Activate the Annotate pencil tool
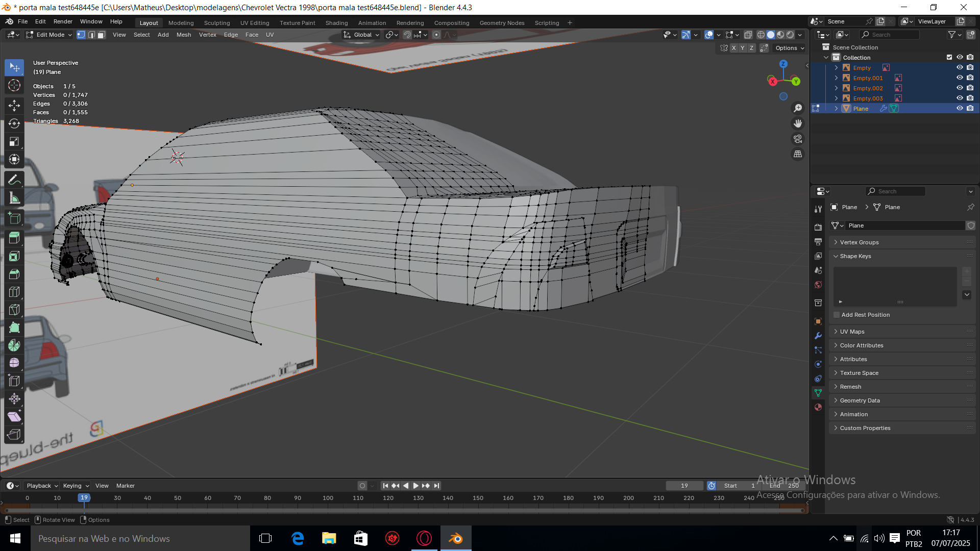The height and width of the screenshot is (551, 980). click(14, 180)
